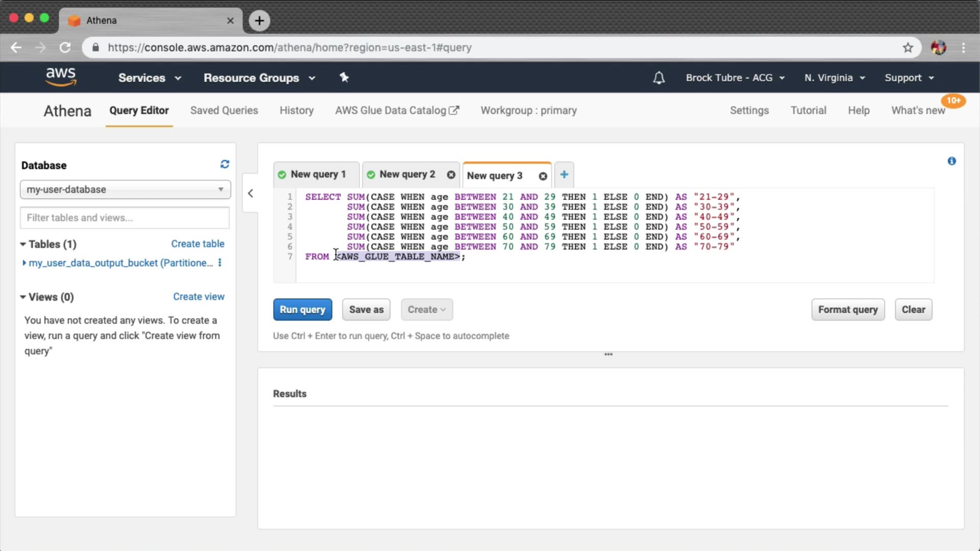
Task: Click the Filter tables and views field
Action: (x=125, y=218)
